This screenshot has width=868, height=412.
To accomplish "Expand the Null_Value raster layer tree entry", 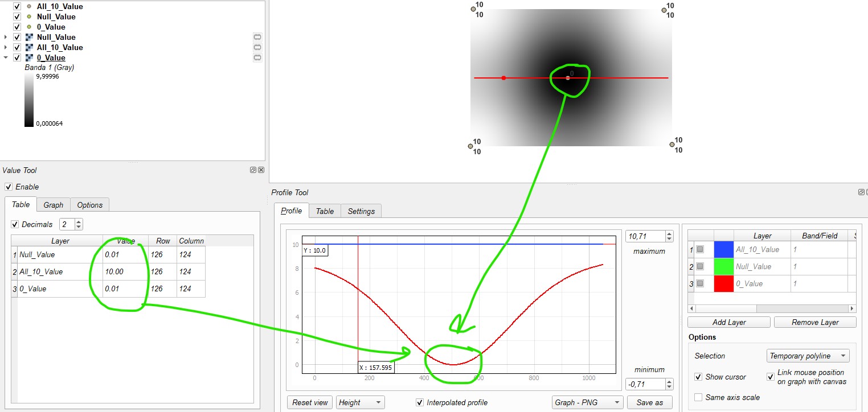I will [6, 37].
